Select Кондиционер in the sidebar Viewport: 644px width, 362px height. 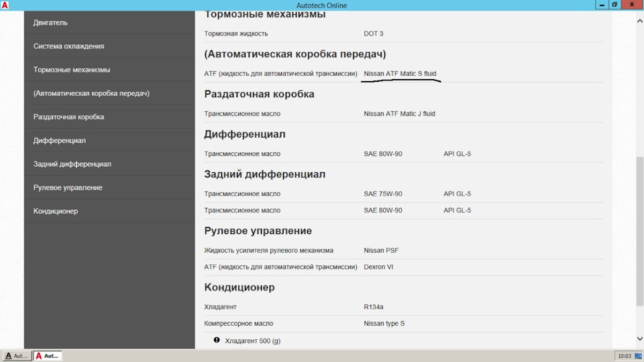[56, 211]
